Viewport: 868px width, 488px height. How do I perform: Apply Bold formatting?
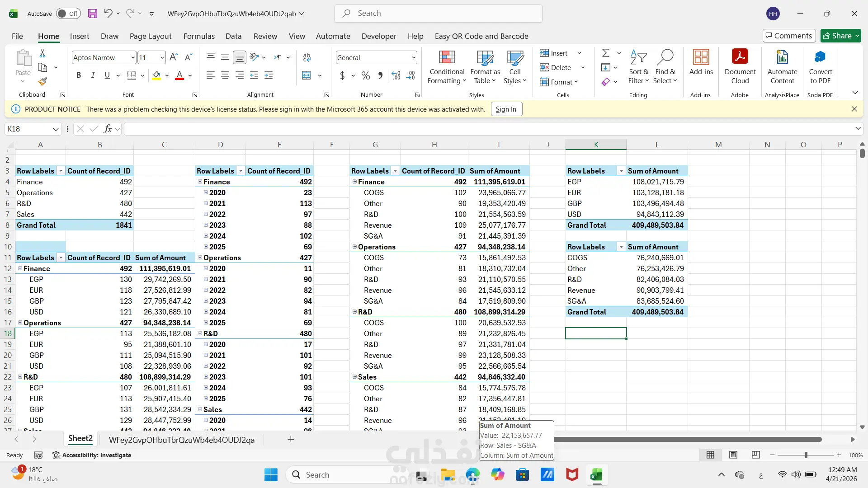click(79, 75)
